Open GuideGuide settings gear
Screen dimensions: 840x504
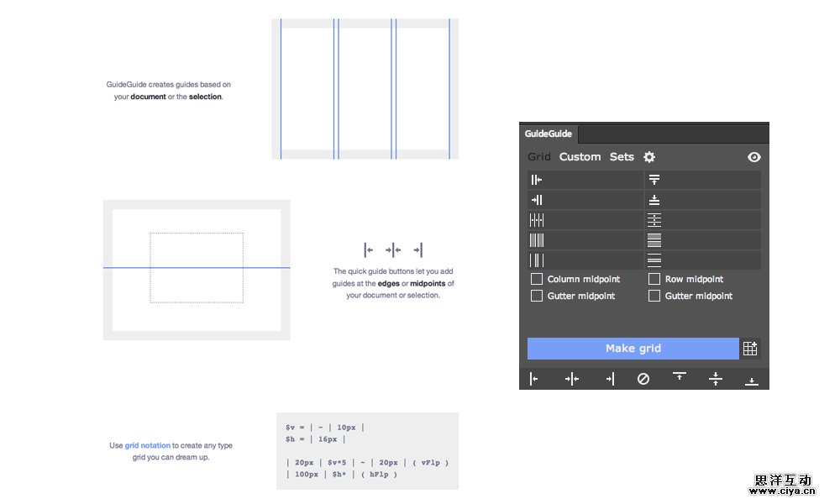(x=649, y=157)
